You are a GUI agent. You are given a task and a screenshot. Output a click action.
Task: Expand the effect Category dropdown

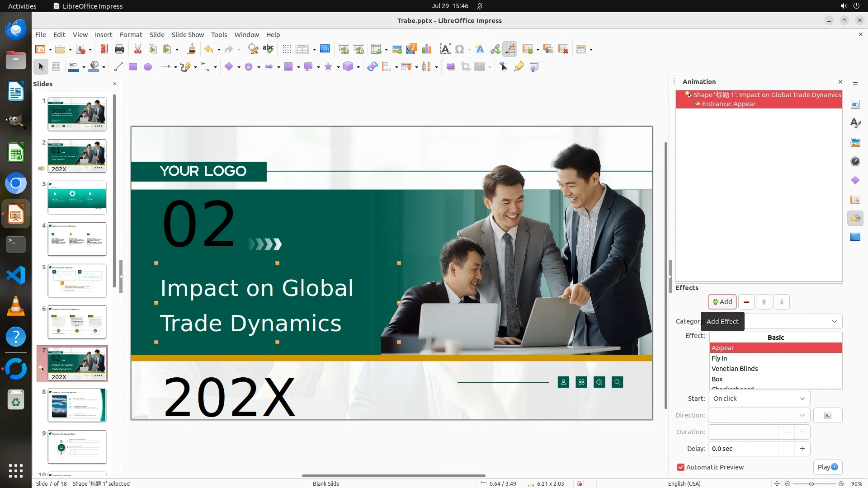point(834,321)
